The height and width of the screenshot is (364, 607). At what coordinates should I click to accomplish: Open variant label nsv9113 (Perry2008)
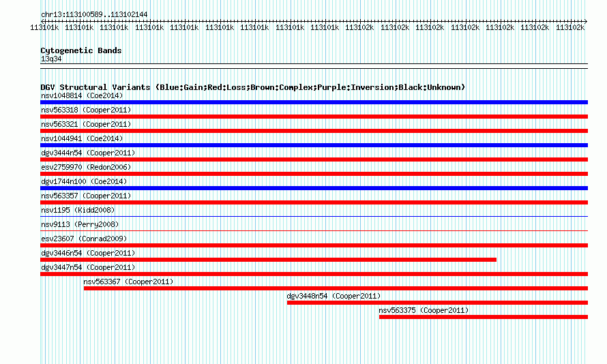[x=80, y=224]
